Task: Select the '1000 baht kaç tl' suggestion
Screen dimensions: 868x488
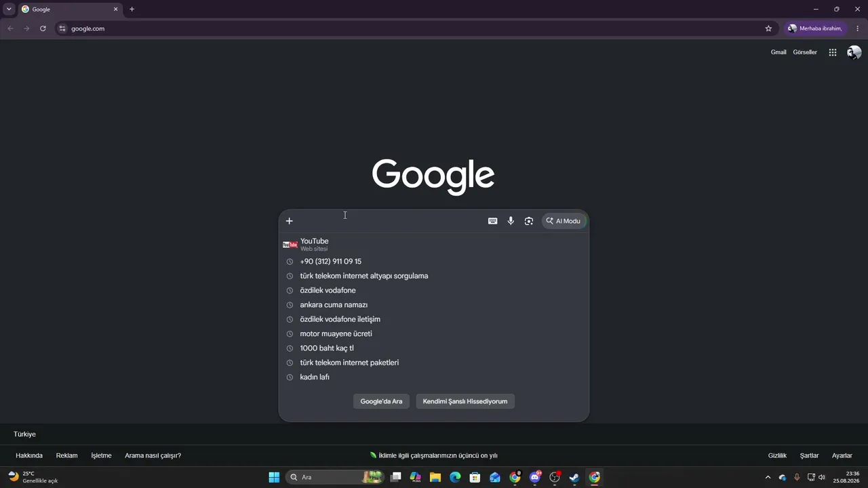Action: [434, 348]
